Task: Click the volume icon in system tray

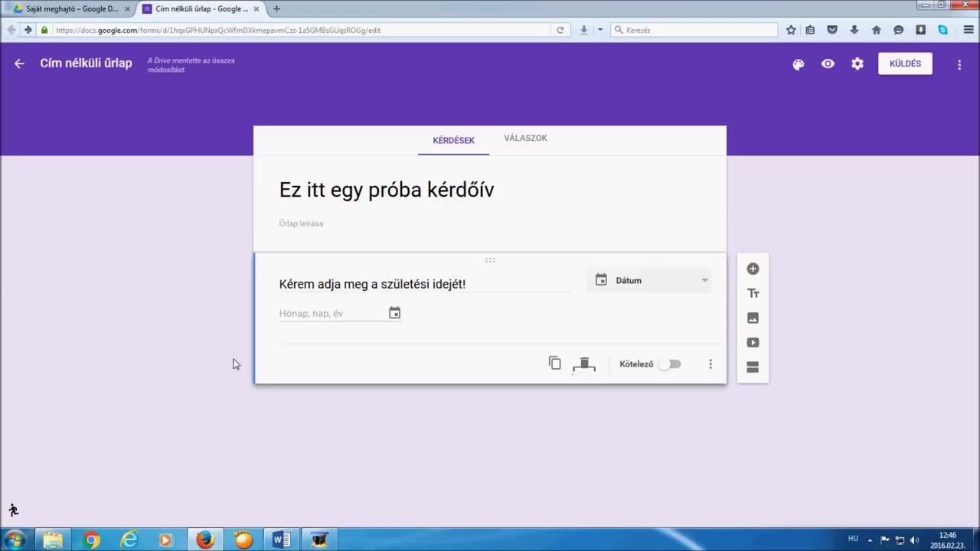Action: tap(914, 540)
